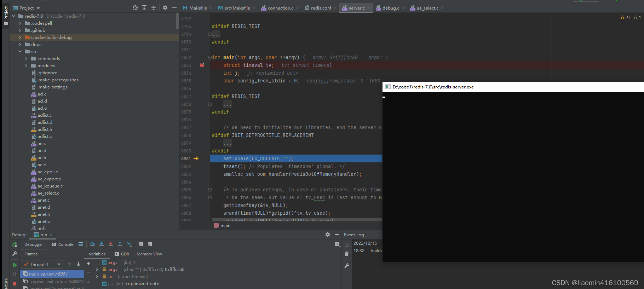Close the run debug session tab
Image resolution: width=644 pixels, height=289 pixels.
pos(51,235)
